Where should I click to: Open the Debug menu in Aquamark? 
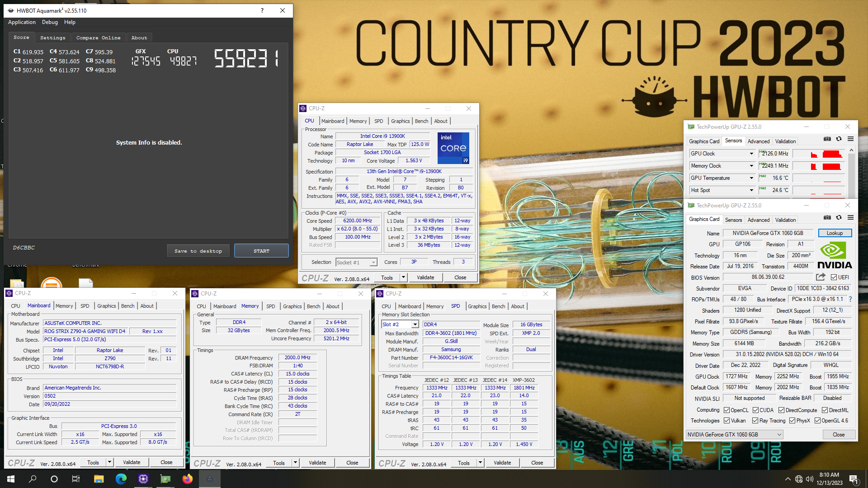[50, 22]
